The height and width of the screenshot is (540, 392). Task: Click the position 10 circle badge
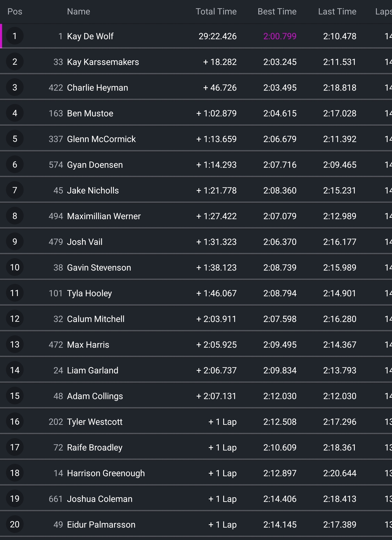tap(15, 267)
